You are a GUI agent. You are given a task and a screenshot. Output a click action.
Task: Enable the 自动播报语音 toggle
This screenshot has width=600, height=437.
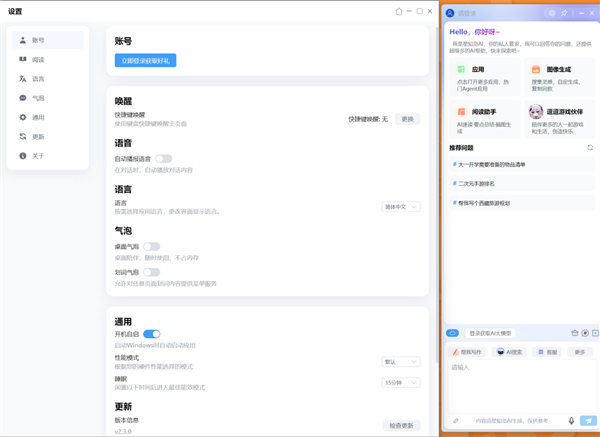pos(163,158)
